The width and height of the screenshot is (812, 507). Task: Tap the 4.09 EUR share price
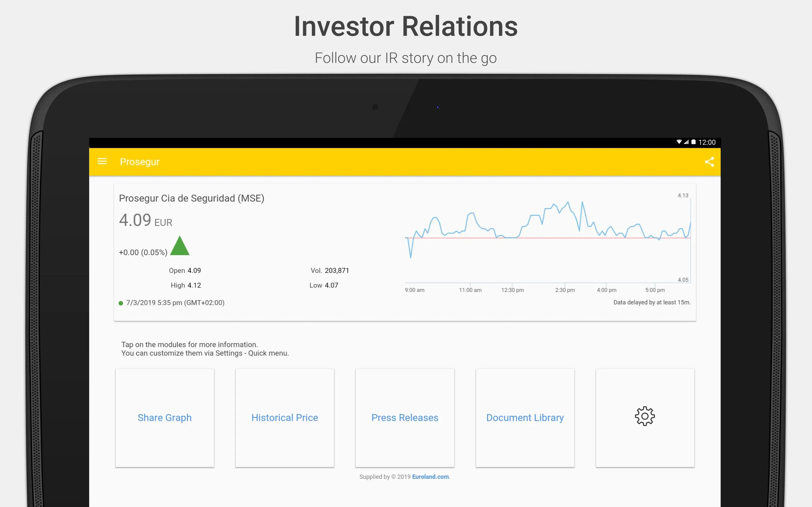point(145,220)
